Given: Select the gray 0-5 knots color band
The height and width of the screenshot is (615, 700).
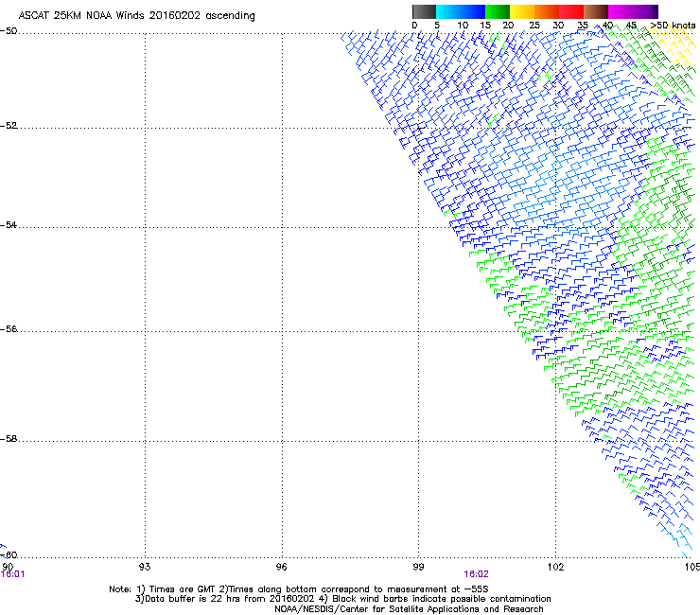Looking at the screenshot, I should coord(424,11).
